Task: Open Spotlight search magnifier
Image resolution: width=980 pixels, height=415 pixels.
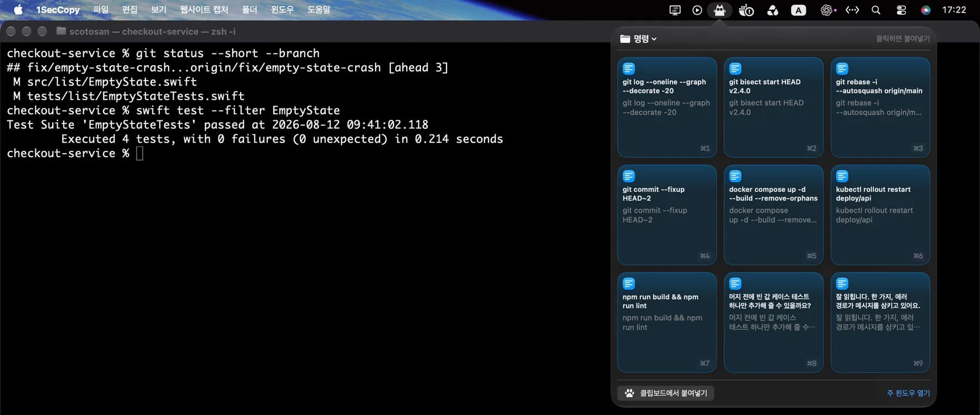Action: 876,10
